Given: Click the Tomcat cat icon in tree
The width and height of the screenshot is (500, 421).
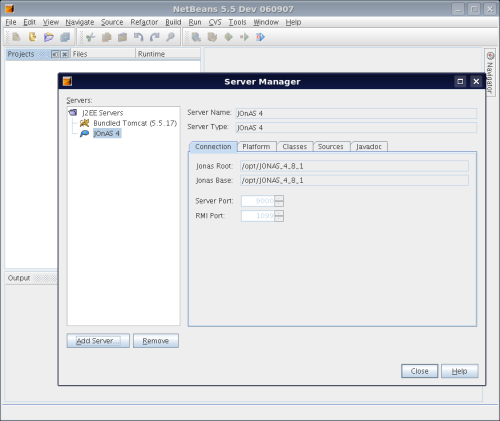Looking at the screenshot, I should [84, 123].
